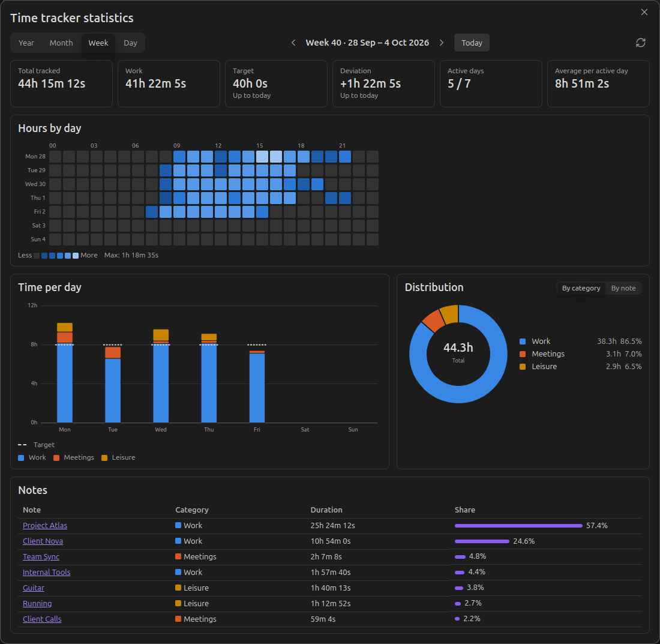Viewport: 660px width, 644px height.
Task: Click Meetings swatch in Distribution legend
Action: [x=523, y=354]
